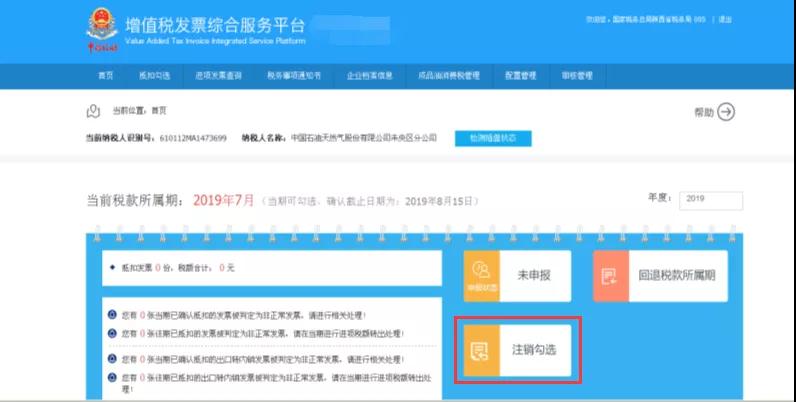Open the 税务事项通知书 navigation tab
796x402 pixels.
294,76
